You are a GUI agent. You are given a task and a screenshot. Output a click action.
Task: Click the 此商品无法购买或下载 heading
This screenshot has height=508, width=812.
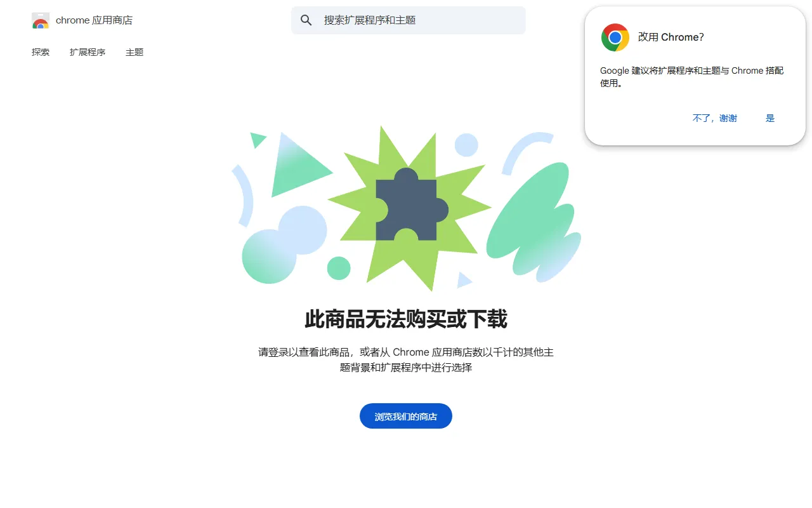(406, 319)
